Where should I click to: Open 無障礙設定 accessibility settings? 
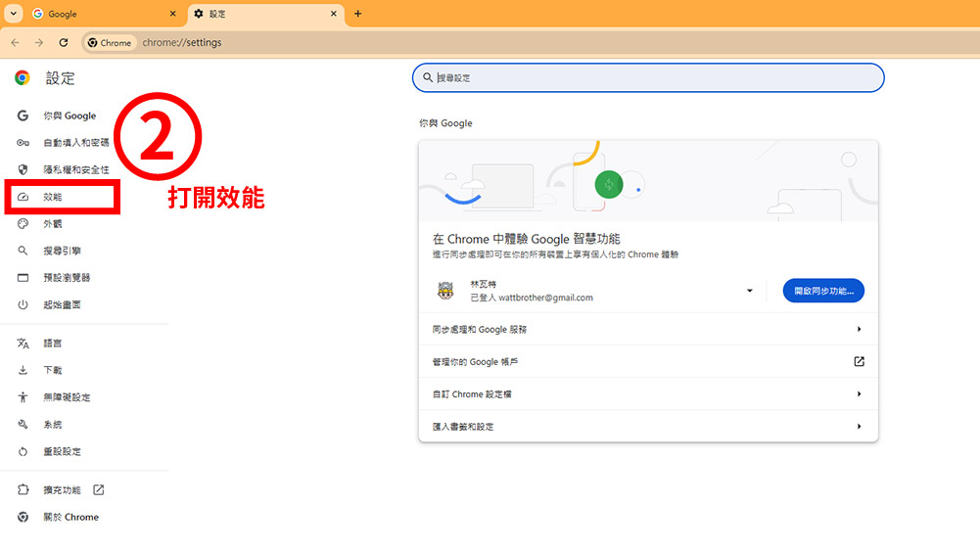pos(67,397)
